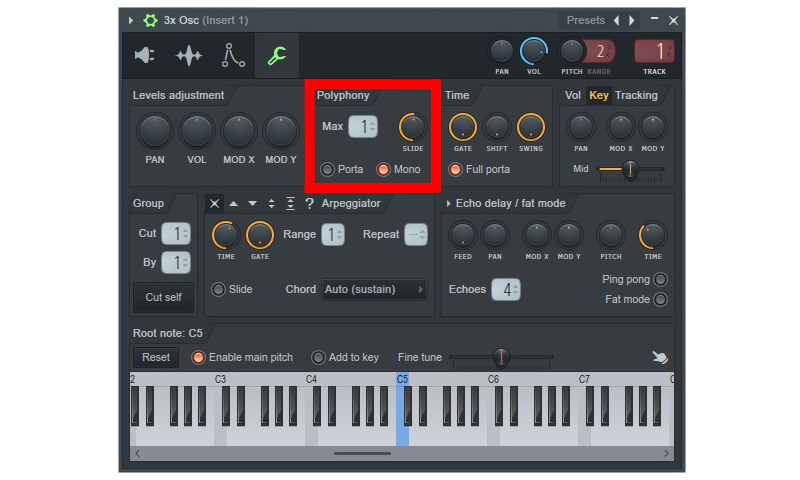This screenshot has height=480, width=800.
Task: Open the plugin options gear icon
Action: [x=150, y=20]
